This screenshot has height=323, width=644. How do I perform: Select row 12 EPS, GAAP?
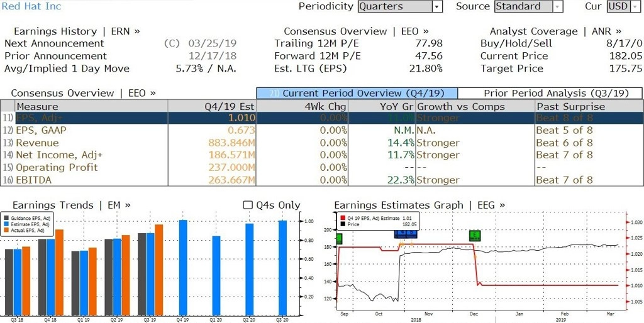321,131
